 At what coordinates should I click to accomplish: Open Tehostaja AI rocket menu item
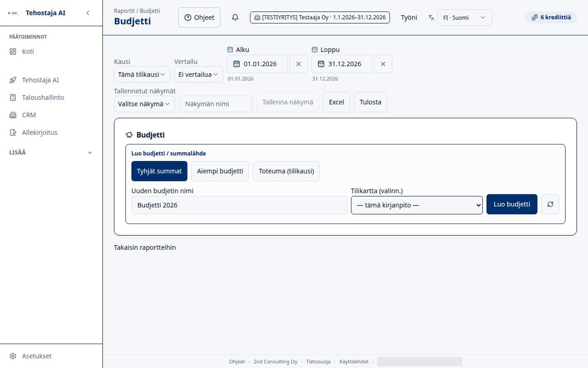pyautogui.click(x=51, y=80)
